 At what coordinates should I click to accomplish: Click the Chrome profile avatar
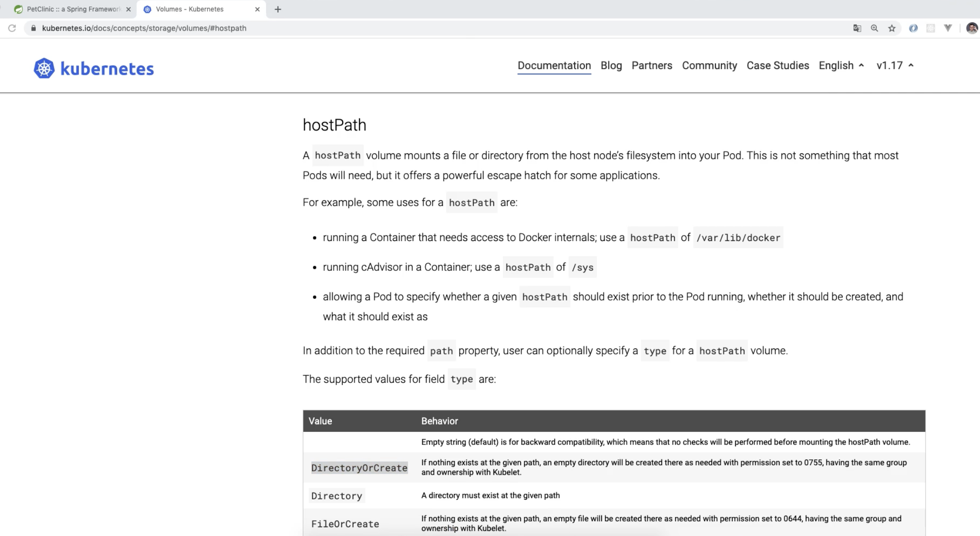tap(971, 28)
